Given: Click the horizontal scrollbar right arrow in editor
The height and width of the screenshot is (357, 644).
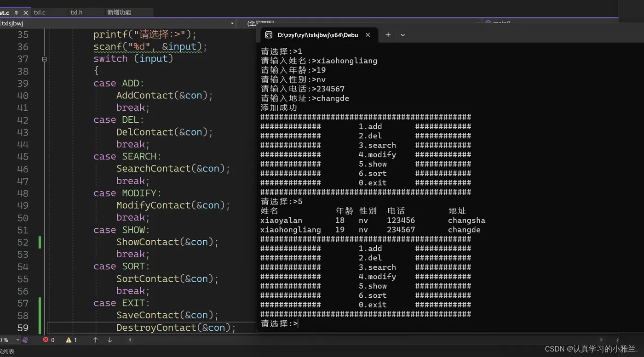Looking at the screenshot, I should point(602,340).
